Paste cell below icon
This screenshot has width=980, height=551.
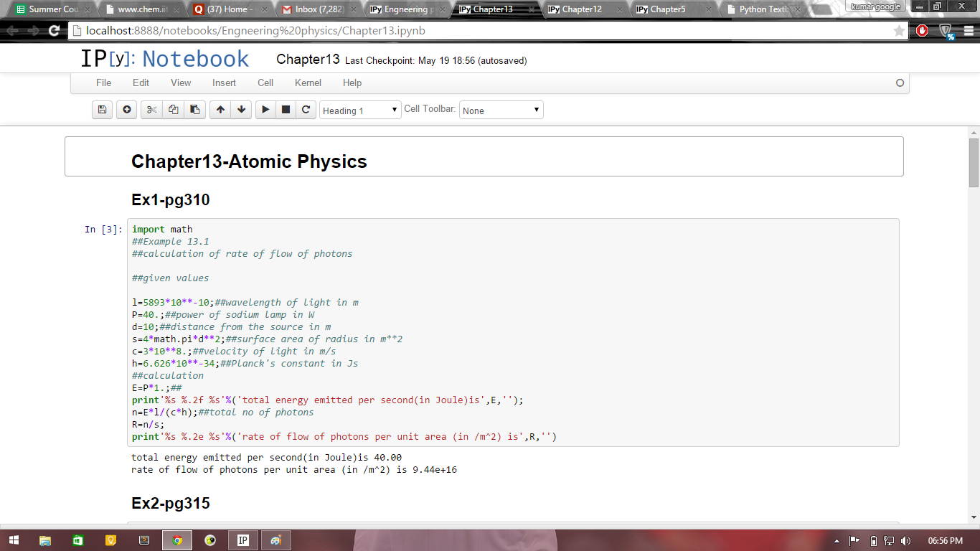tap(194, 110)
